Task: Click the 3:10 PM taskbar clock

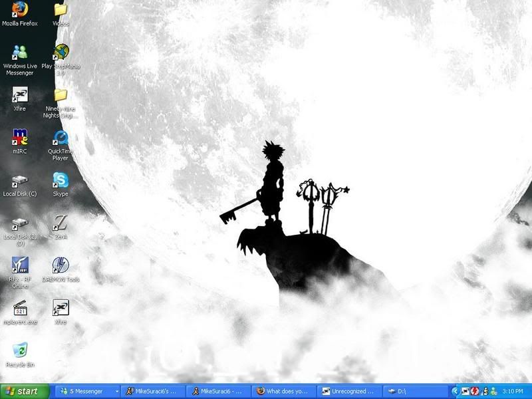Action: point(513,392)
